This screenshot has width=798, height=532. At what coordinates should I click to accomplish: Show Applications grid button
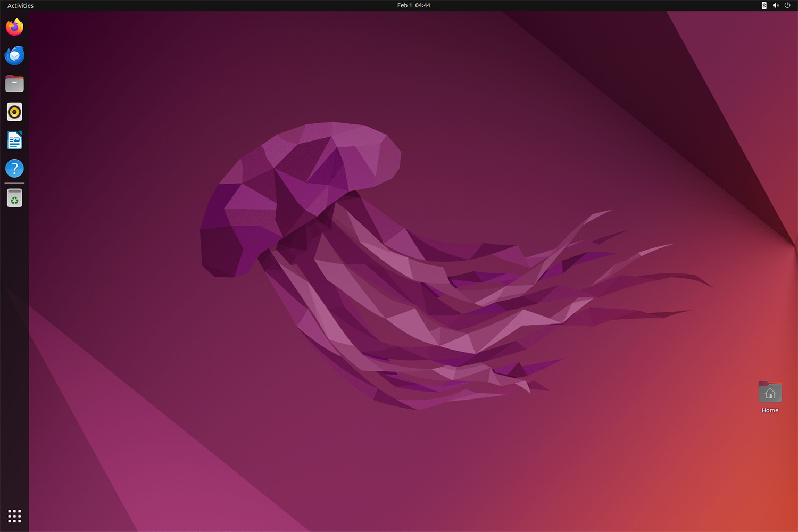(x=14, y=516)
